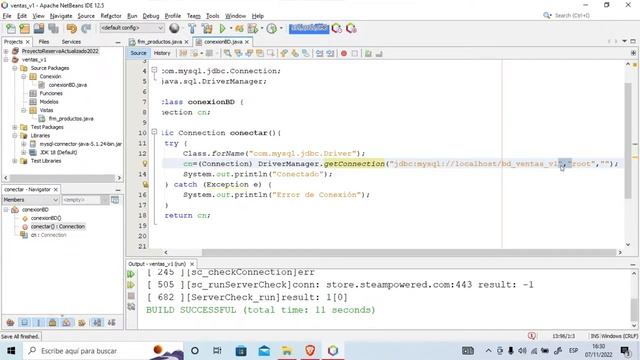The width and height of the screenshot is (640, 360).
Task: Run the project with green play icon
Action: [222, 29]
